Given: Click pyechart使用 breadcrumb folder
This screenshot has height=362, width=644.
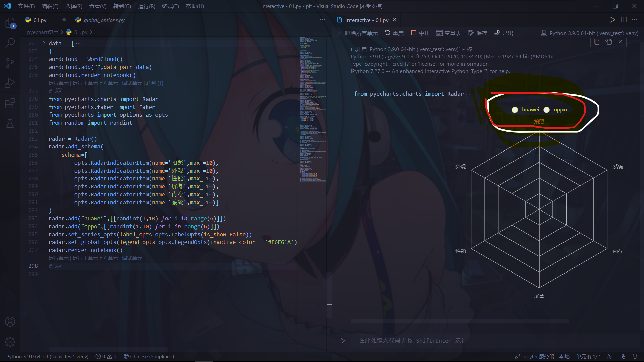Looking at the screenshot, I should [x=42, y=32].
